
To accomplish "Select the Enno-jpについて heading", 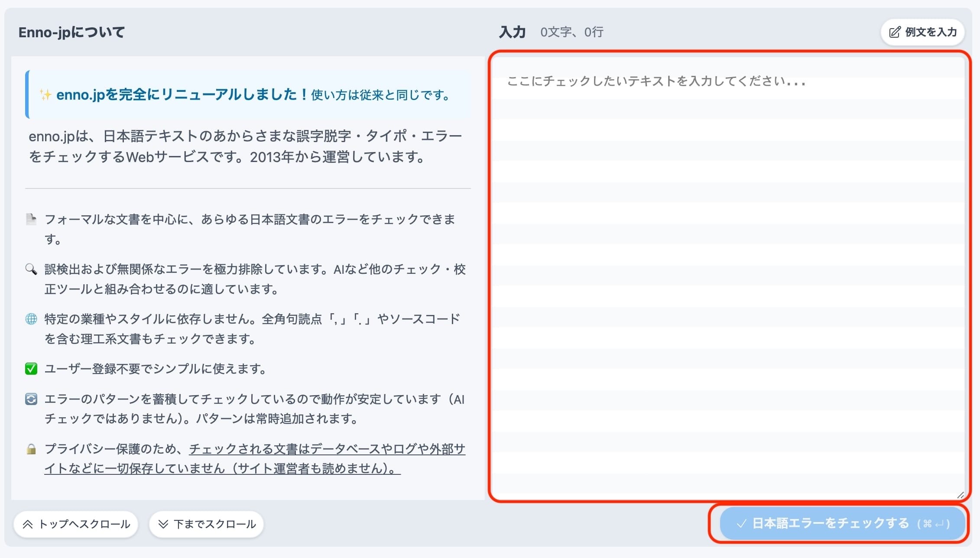I will [x=71, y=32].
